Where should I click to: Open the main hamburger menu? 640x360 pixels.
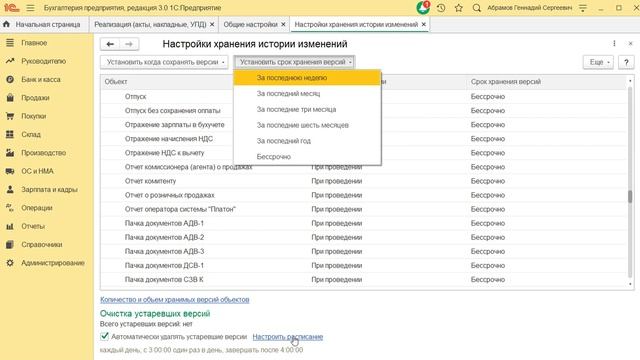coord(31,8)
